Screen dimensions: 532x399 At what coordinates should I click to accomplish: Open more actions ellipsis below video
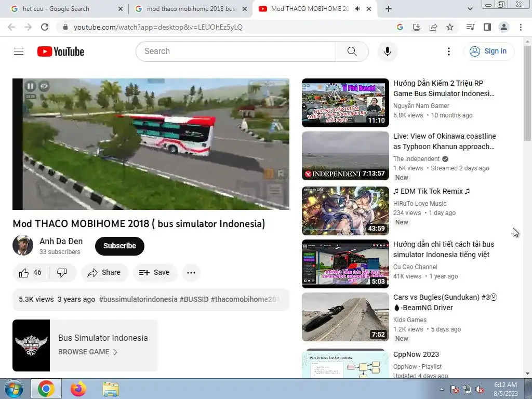[x=191, y=272]
